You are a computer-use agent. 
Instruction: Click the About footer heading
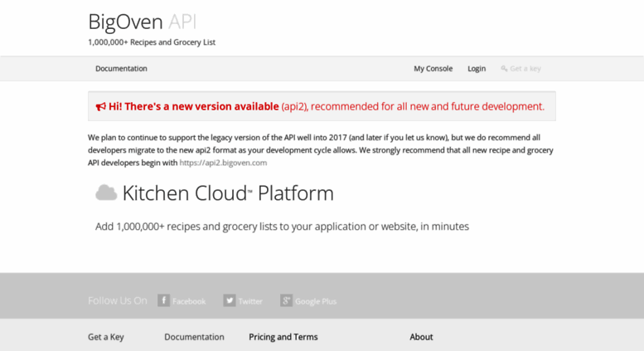point(421,337)
